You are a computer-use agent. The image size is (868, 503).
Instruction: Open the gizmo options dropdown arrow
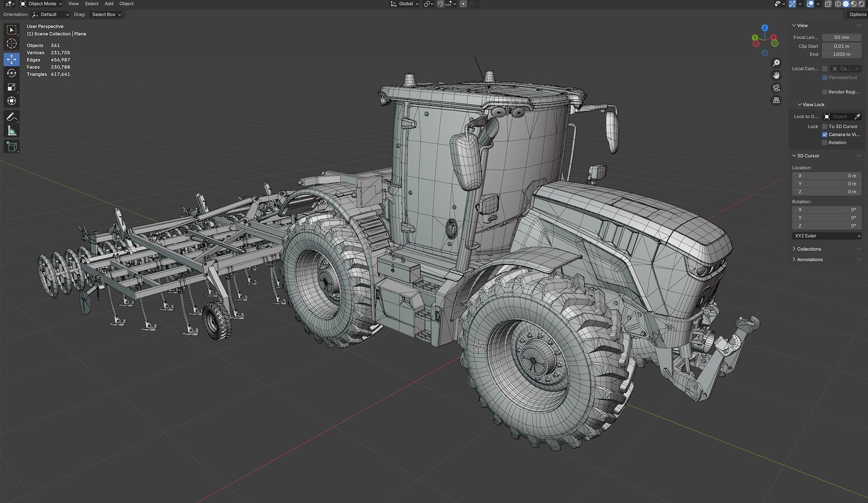point(800,4)
